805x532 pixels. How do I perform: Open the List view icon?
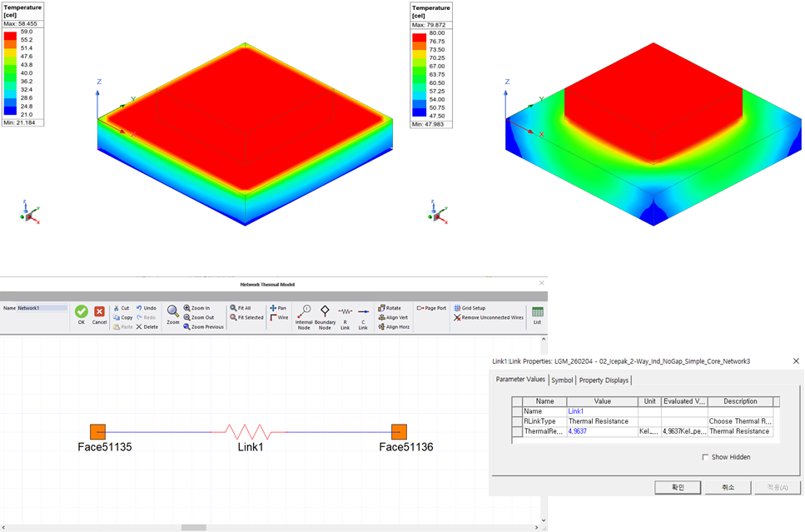click(538, 312)
